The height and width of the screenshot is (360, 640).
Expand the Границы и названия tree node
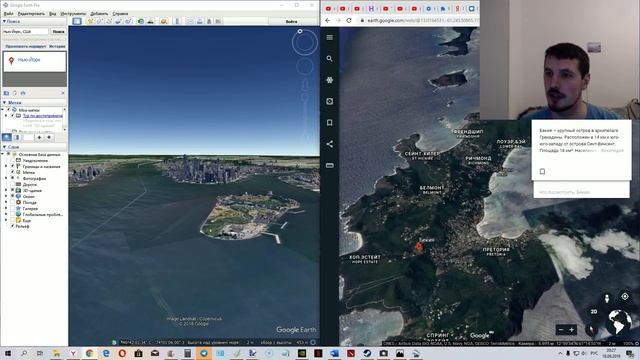[6, 167]
